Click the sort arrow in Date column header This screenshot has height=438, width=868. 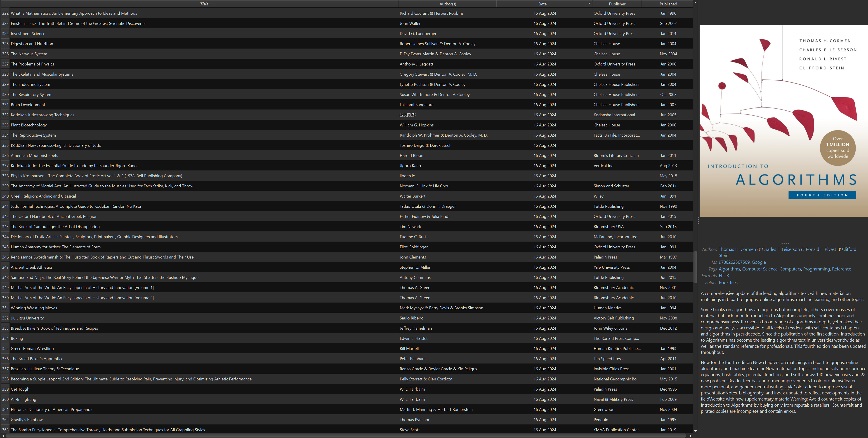(589, 4)
